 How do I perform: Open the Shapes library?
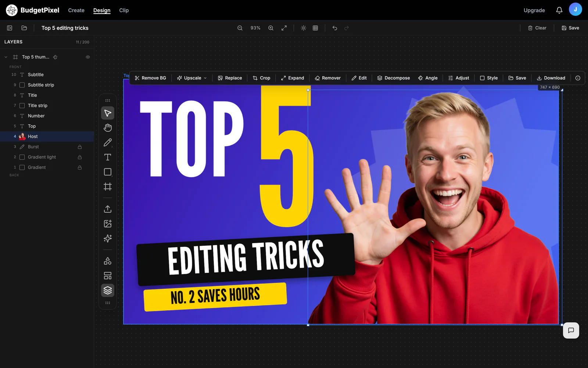click(x=108, y=261)
